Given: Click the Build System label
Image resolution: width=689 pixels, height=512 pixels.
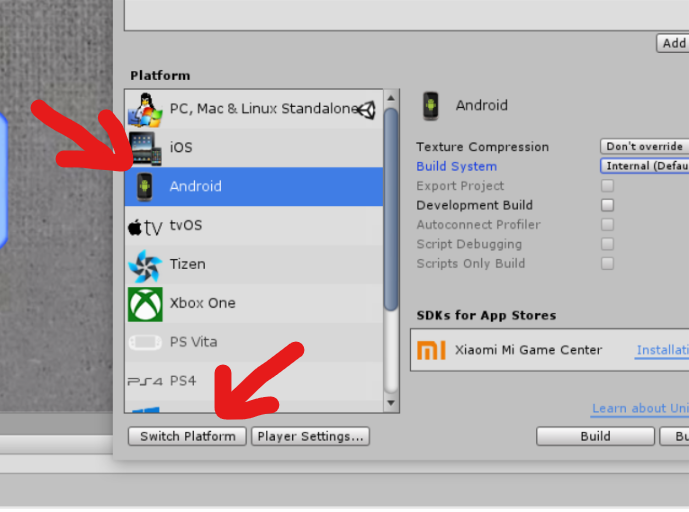Looking at the screenshot, I should coord(457,167).
